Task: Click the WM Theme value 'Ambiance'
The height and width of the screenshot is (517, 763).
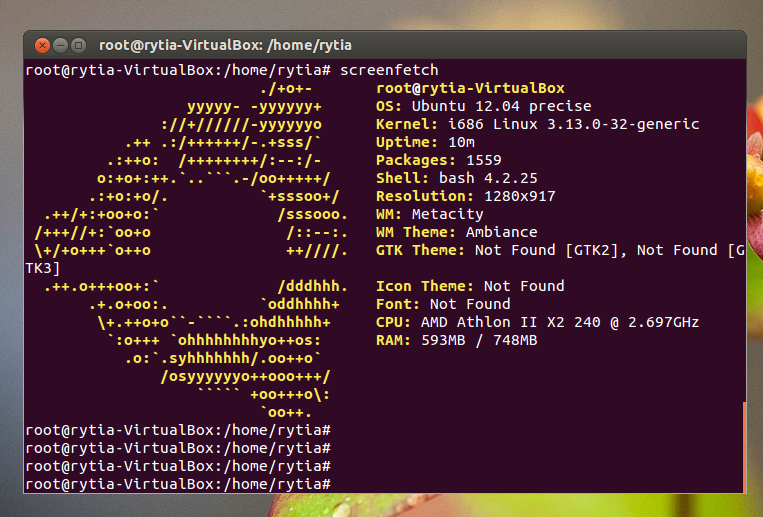Action: 502,232
